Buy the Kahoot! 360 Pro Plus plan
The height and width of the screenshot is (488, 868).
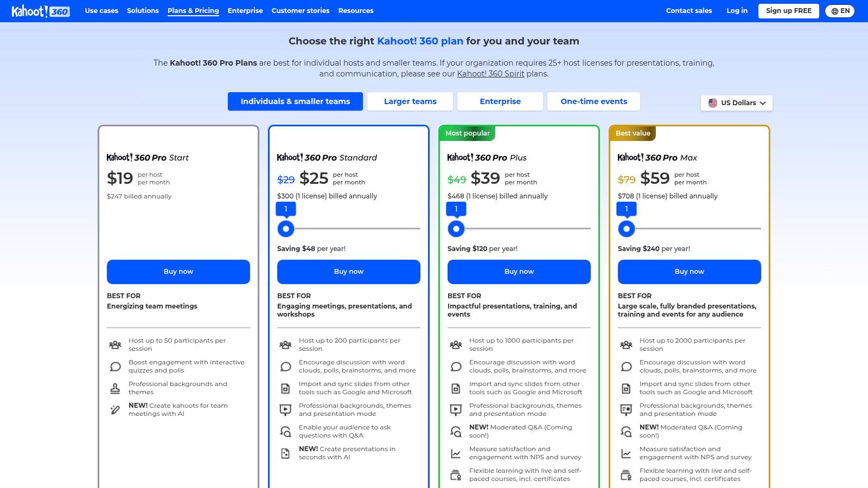point(519,272)
